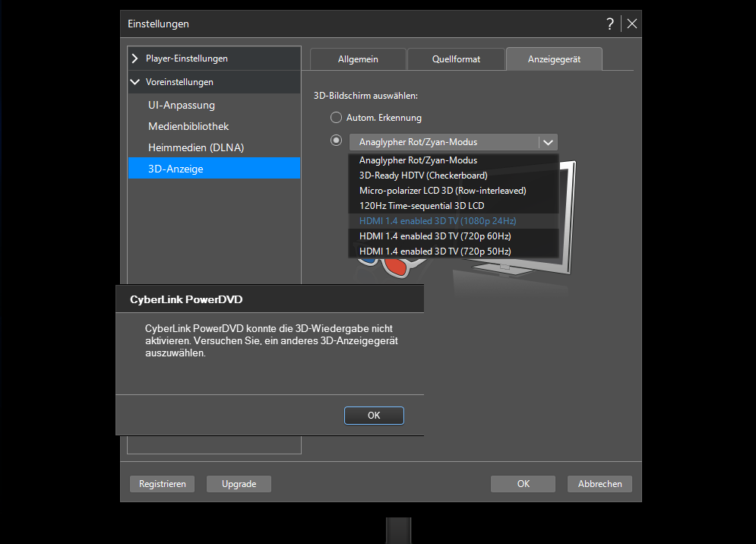Toggle the 3D display dropdown arrow
The width and height of the screenshot is (756, 544).
(x=549, y=142)
